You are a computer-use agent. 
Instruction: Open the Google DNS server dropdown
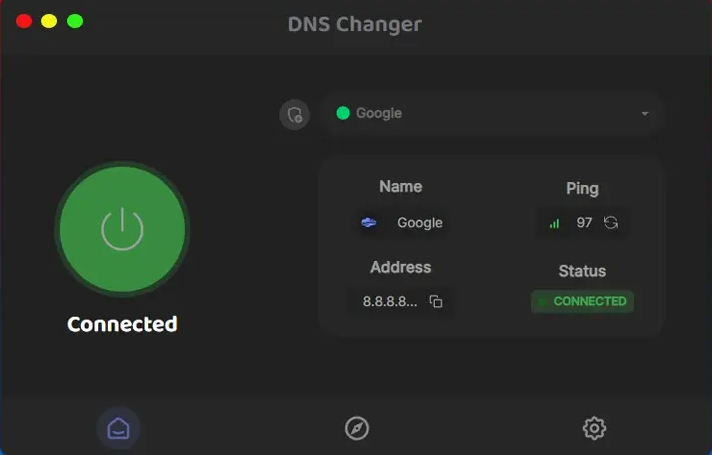pos(492,113)
